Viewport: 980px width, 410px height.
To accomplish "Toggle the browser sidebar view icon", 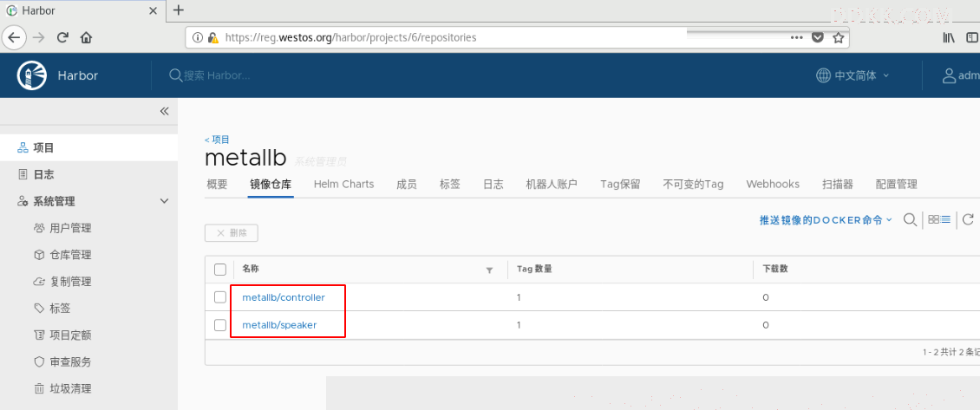I will click(x=974, y=37).
